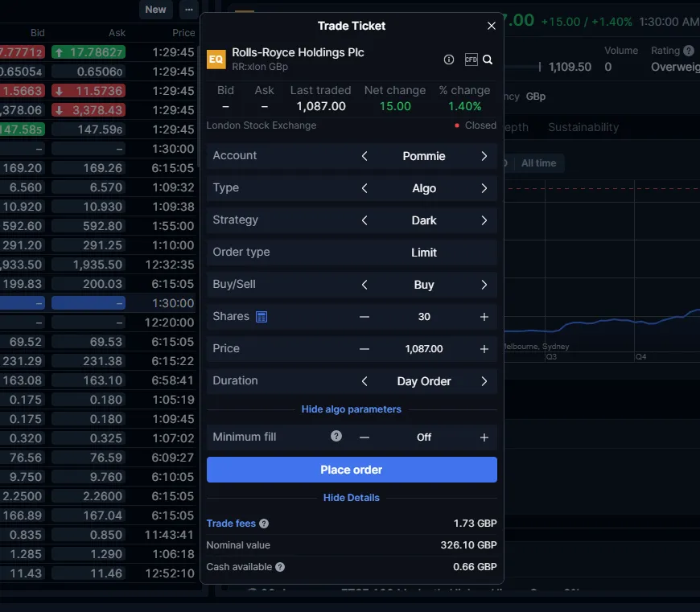The height and width of the screenshot is (612, 700).
Task: Sort watchlist by Ask column
Action: click(x=117, y=32)
